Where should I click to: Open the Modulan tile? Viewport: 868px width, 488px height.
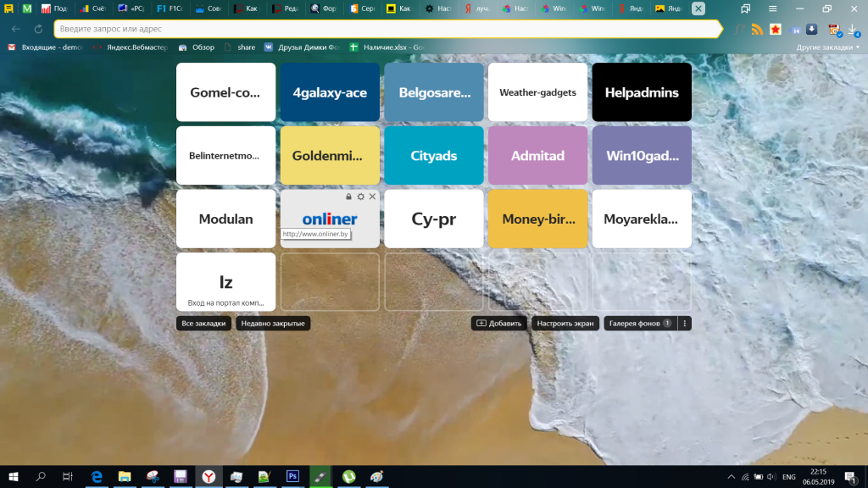[x=225, y=219]
